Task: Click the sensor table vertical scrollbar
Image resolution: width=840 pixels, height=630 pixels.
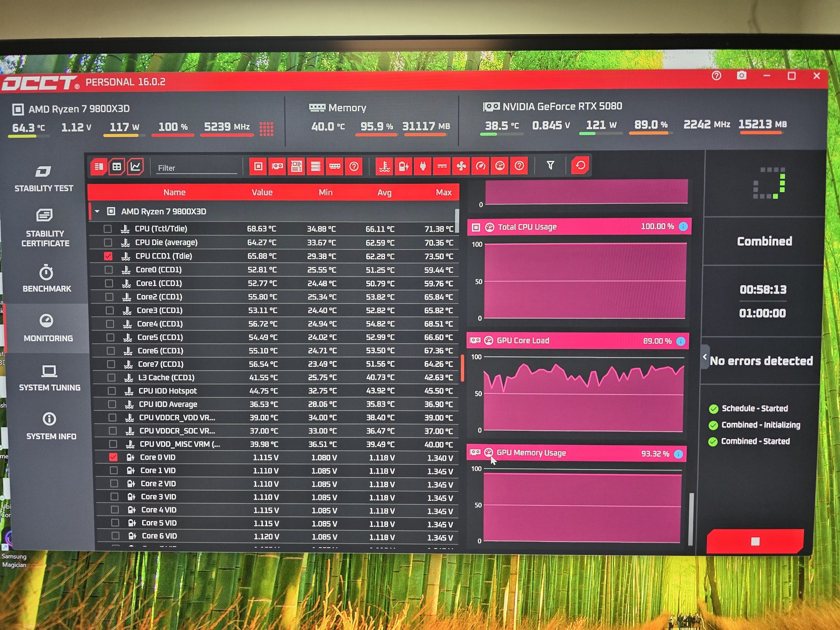Action: 457,221
